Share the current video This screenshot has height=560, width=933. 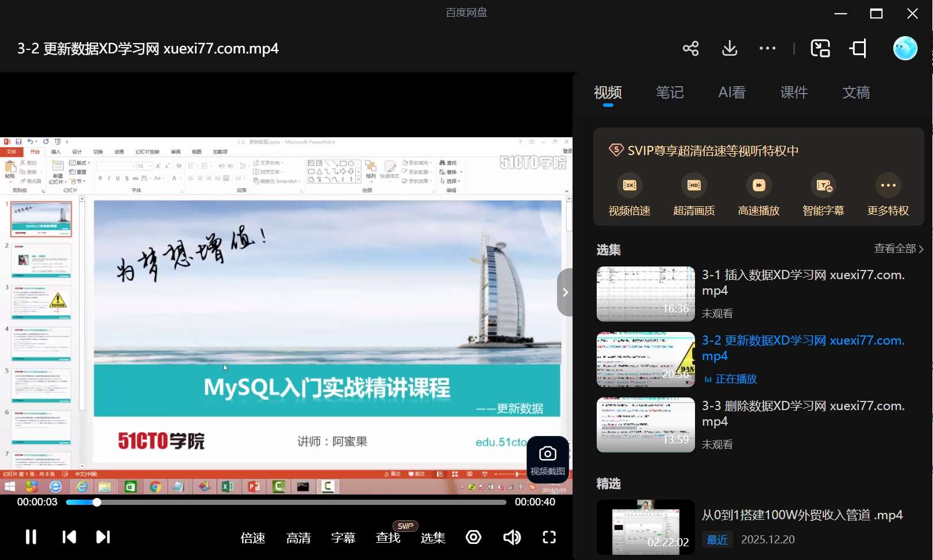(x=690, y=48)
